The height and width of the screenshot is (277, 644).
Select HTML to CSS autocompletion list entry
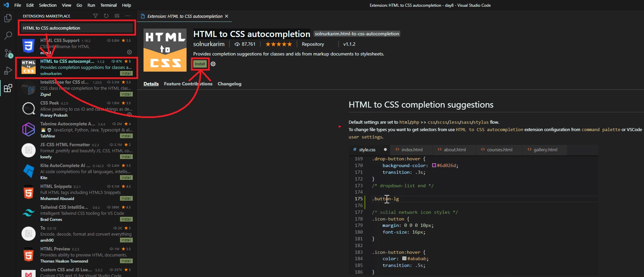(x=76, y=67)
